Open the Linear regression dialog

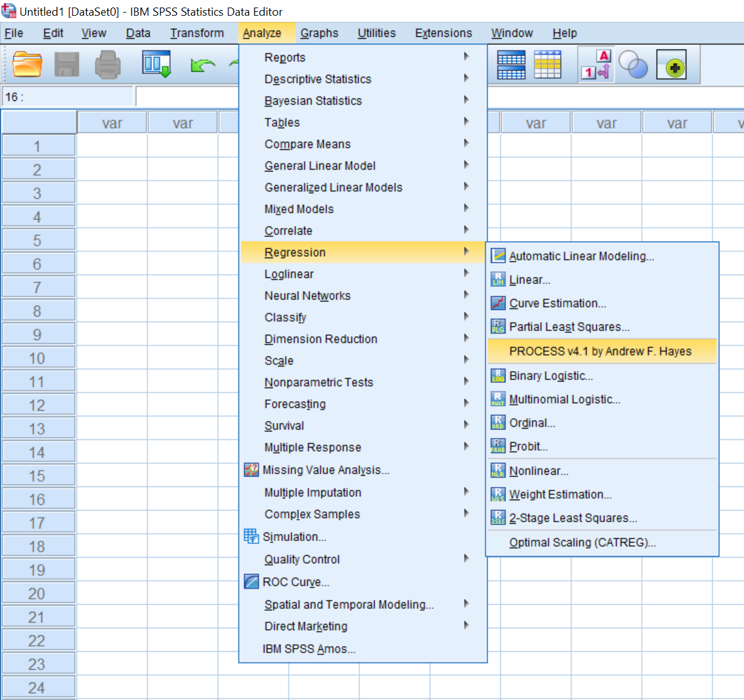529,280
